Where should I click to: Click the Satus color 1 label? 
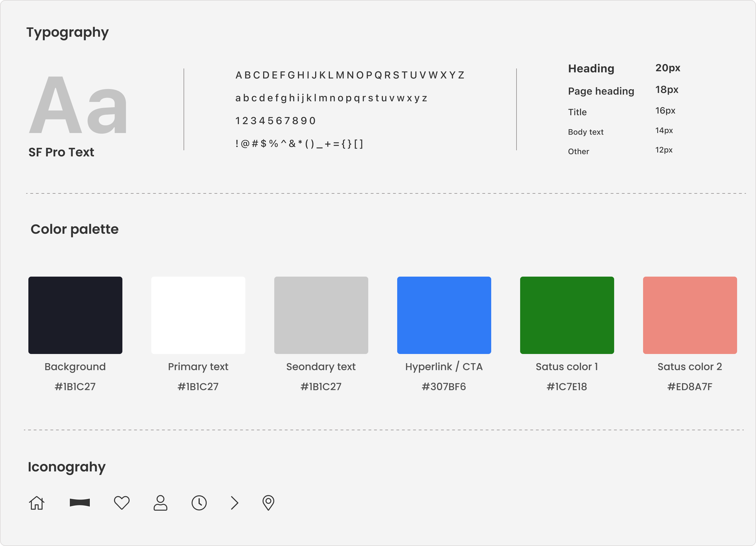pyautogui.click(x=567, y=367)
